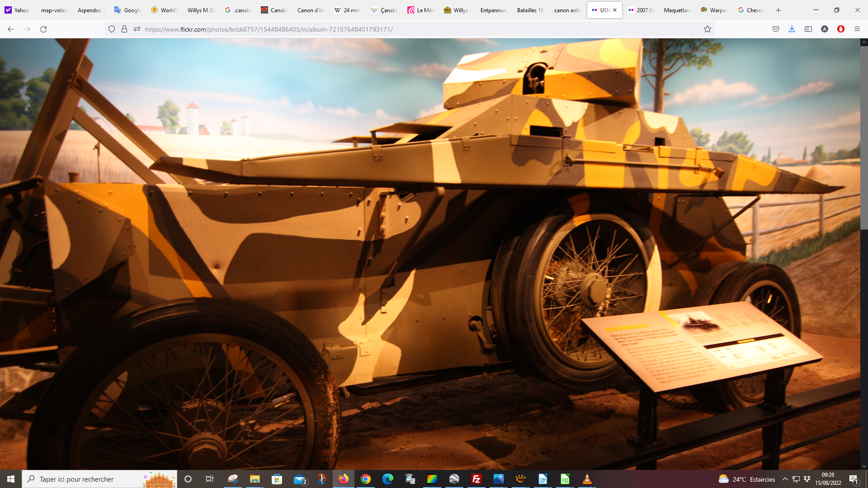Screen dimensions: 868x488
Task: Open Task View on the taskbar
Action: (210, 479)
